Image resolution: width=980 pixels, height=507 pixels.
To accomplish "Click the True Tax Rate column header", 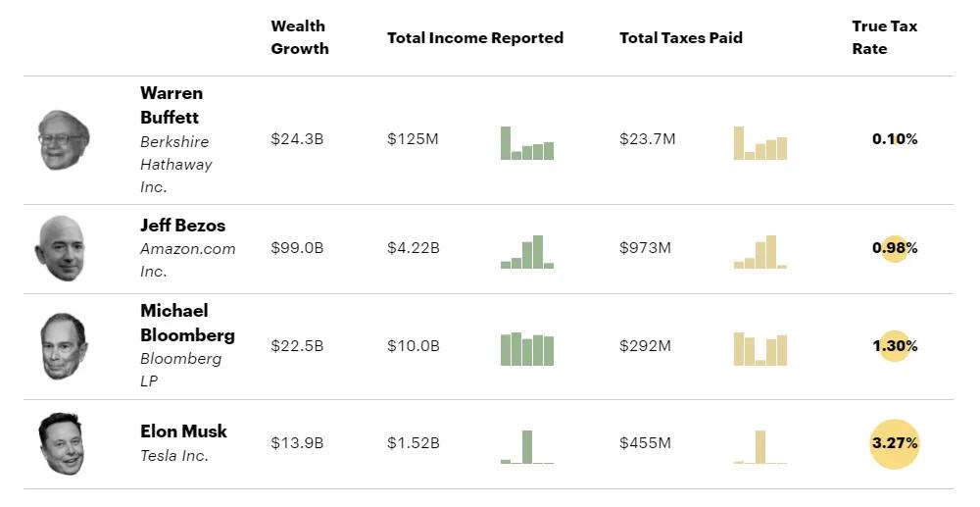I will [x=885, y=37].
